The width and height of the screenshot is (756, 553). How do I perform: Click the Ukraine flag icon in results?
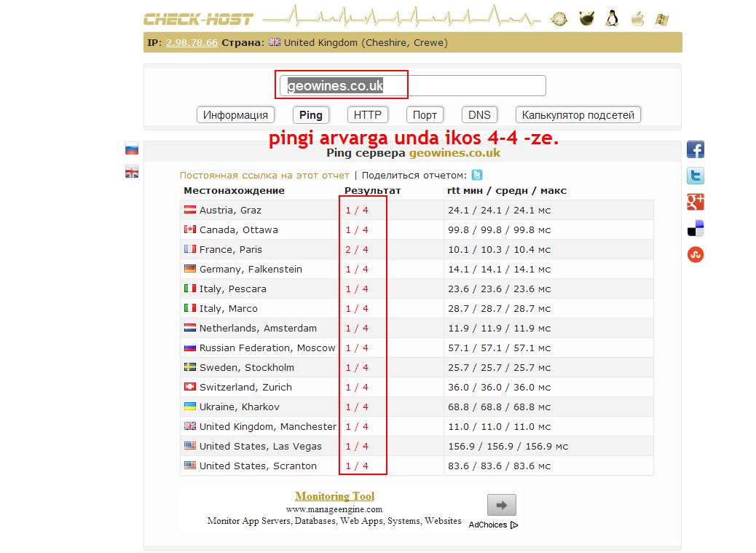(190, 407)
